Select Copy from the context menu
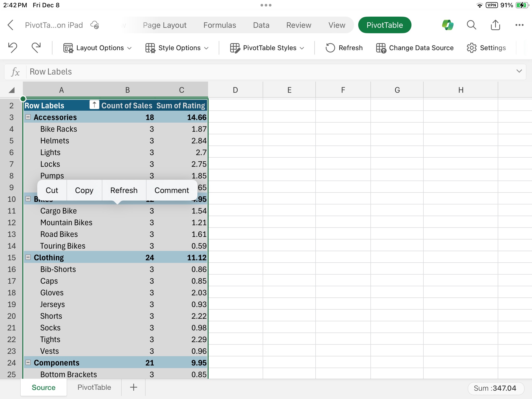This screenshot has height=399, width=532. coord(84,190)
